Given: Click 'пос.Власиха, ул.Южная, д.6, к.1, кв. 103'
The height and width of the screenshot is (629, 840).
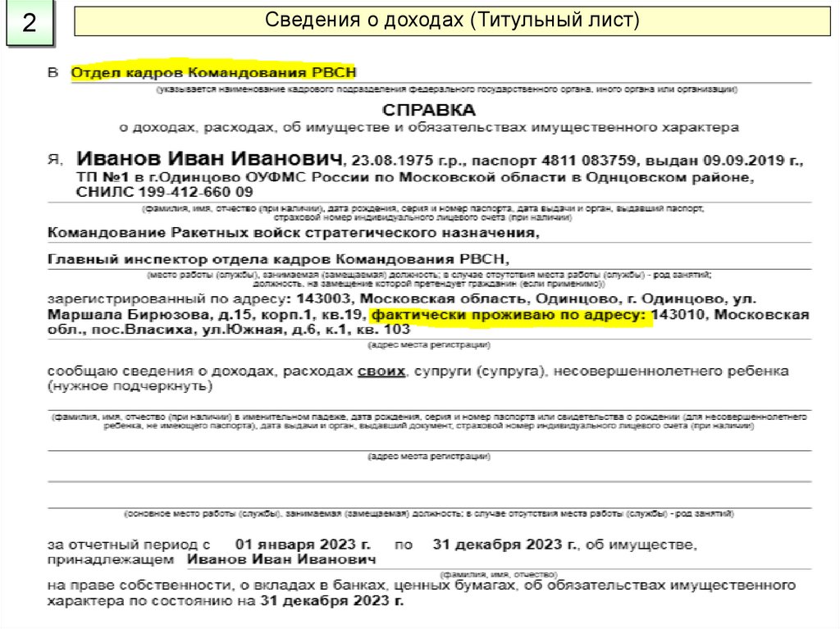Looking at the screenshot, I should pyautogui.click(x=251, y=330).
